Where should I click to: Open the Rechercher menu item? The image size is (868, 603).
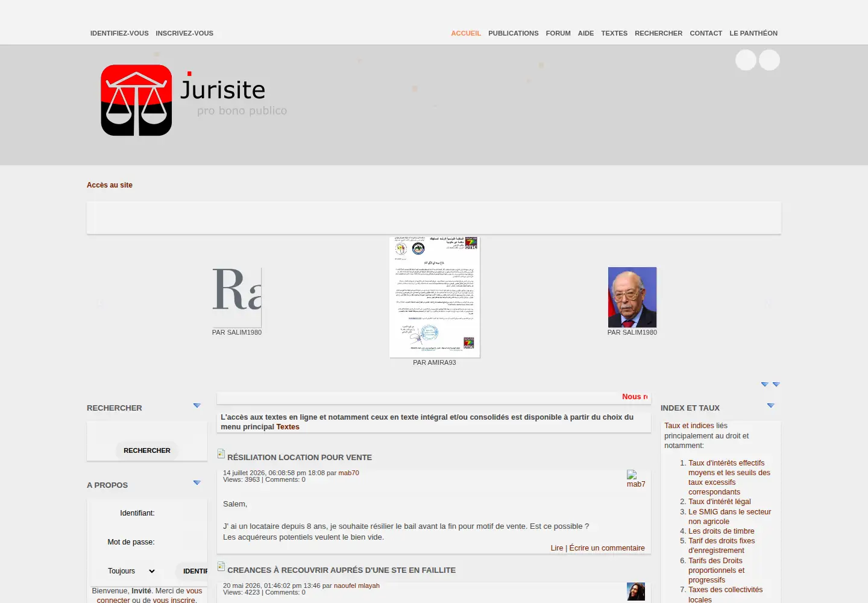click(658, 33)
